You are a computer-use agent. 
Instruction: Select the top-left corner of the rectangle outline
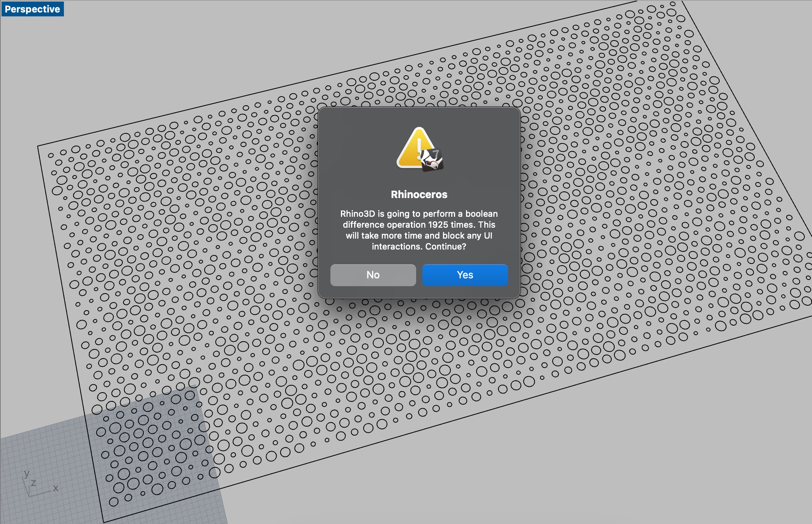(38, 147)
